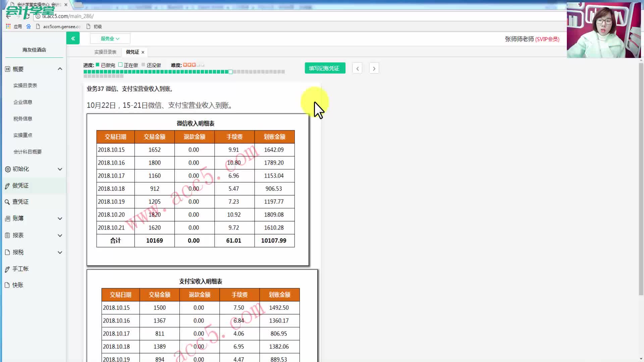The height and width of the screenshot is (362, 644).
Task: Click the 报税 document icon
Action: coord(8,252)
